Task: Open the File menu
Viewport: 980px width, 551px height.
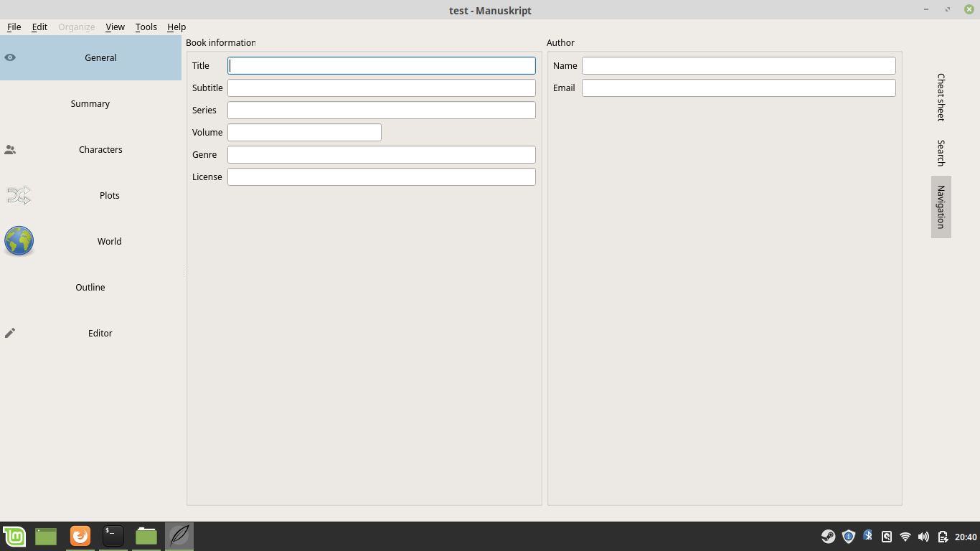Action: [14, 27]
